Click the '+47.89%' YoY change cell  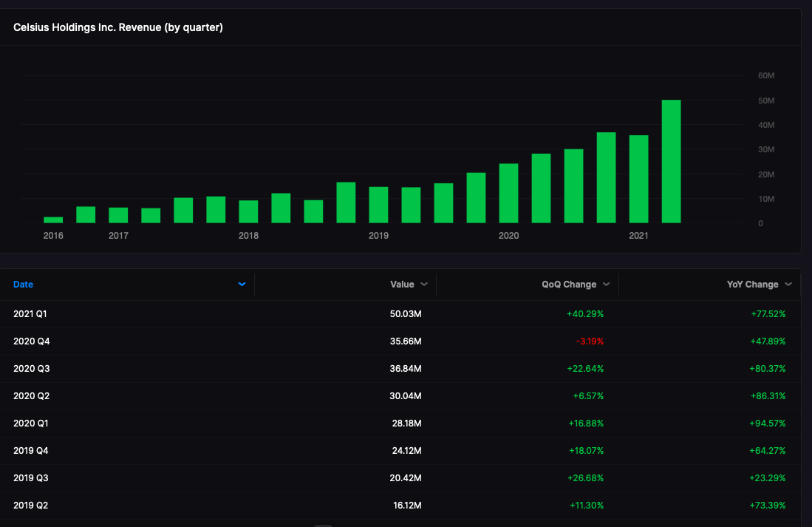click(768, 341)
